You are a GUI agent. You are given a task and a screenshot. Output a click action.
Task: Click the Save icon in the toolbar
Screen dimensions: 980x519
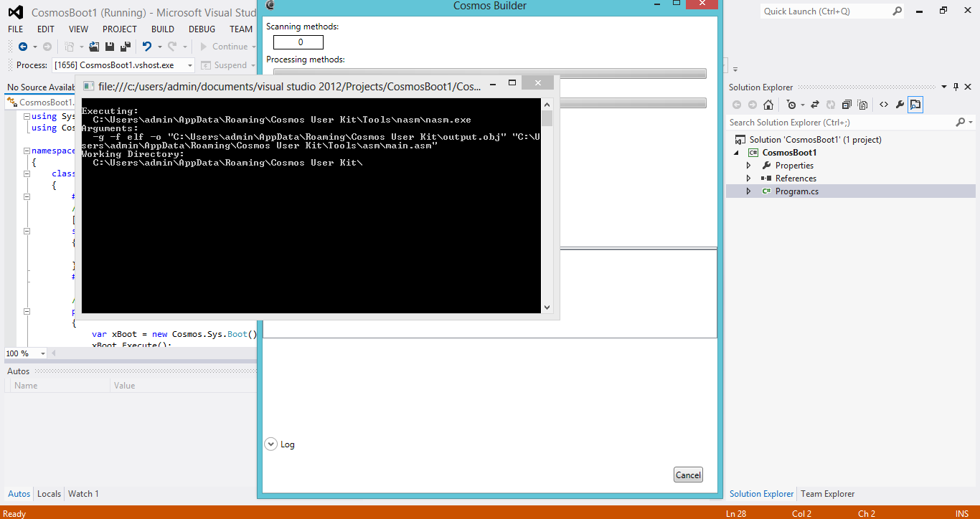point(110,46)
